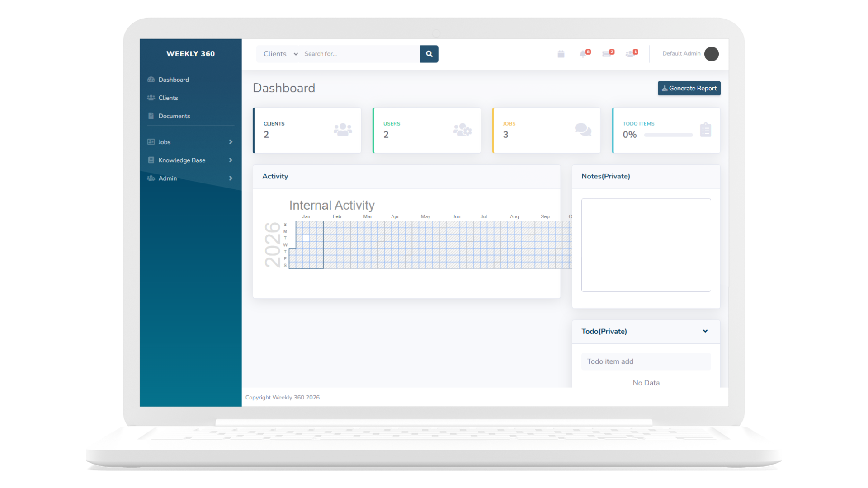Click the Todo Items clipboard icon

(x=705, y=130)
